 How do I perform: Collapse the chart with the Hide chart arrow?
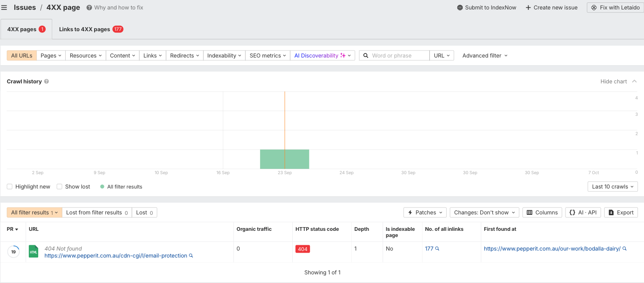click(x=635, y=81)
